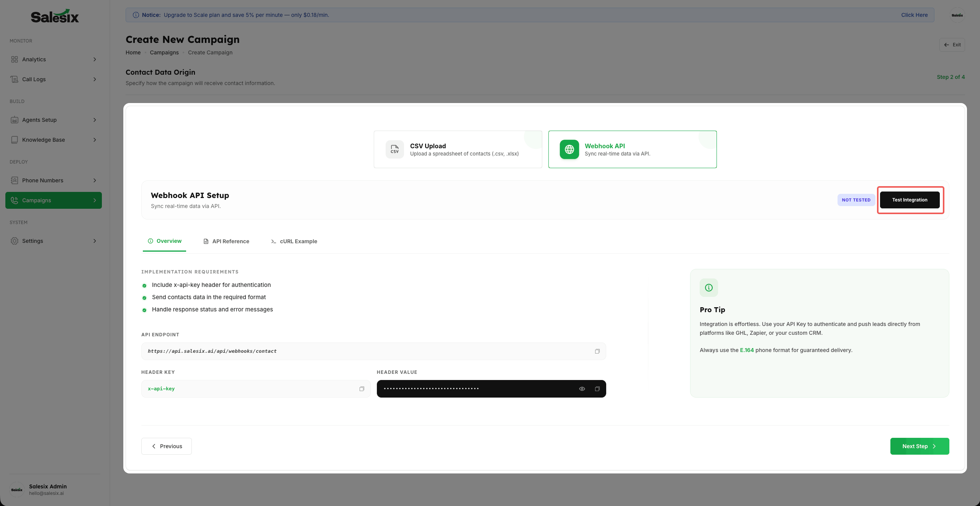Copy the hidden header value

597,389
